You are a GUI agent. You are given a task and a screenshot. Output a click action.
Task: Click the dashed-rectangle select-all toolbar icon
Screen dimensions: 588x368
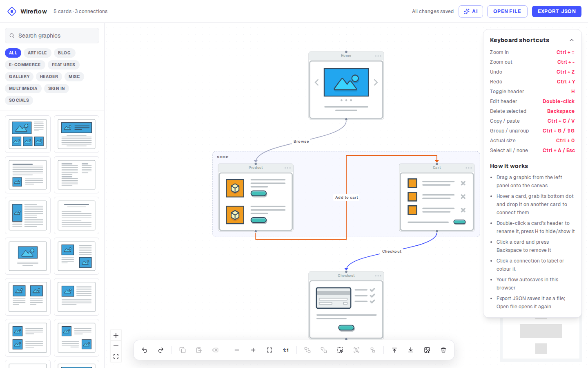[x=340, y=350]
